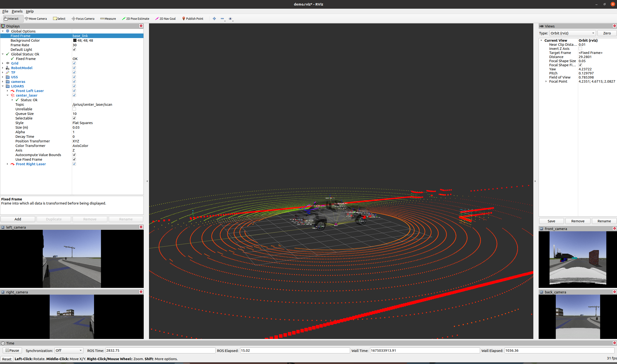Select the 2D Nav Goal tool
The height and width of the screenshot is (364, 617).
(165, 19)
